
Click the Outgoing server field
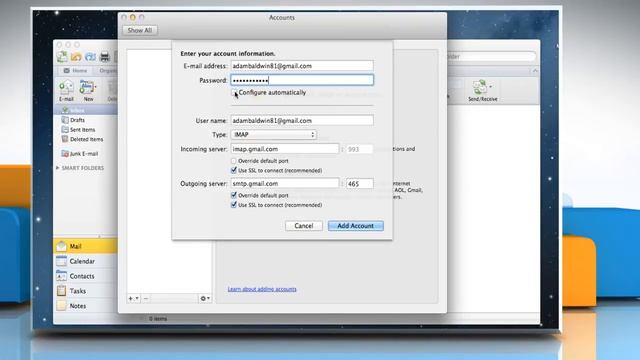(x=285, y=184)
